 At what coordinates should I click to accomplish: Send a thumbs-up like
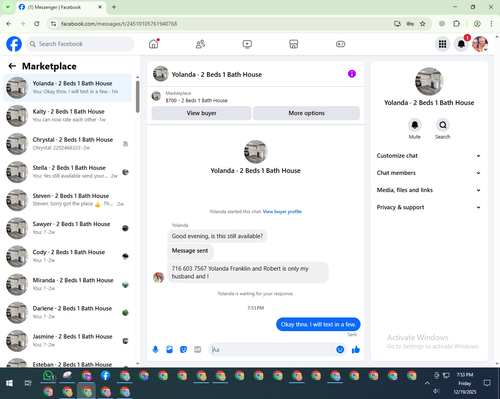(x=356, y=349)
